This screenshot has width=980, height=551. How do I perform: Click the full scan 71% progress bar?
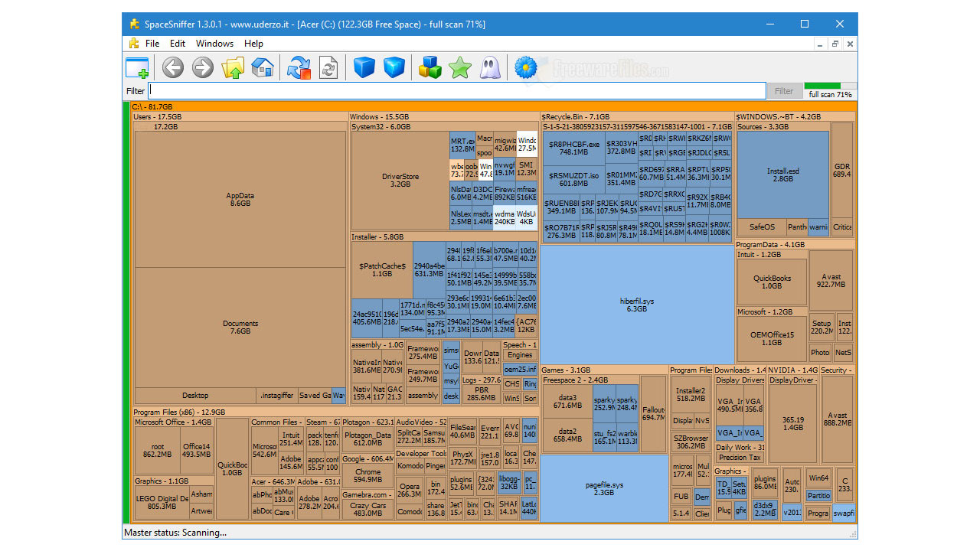point(831,86)
